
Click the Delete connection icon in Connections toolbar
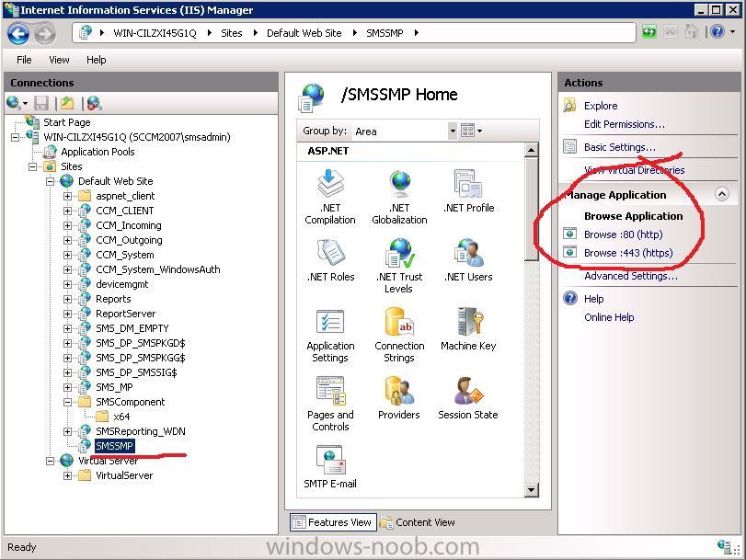coord(94,103)
